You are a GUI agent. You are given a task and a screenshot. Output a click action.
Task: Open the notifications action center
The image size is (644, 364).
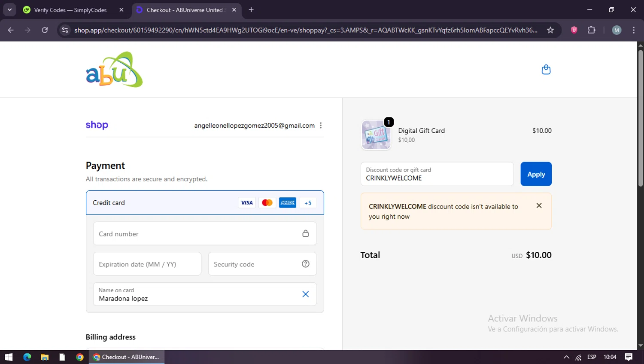629,357
